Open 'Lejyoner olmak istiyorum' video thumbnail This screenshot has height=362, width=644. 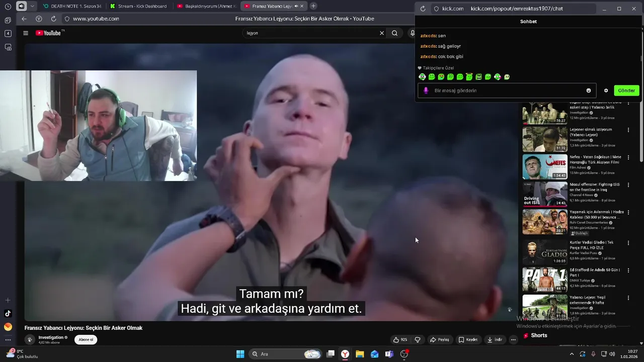click(x=544, y=139)
